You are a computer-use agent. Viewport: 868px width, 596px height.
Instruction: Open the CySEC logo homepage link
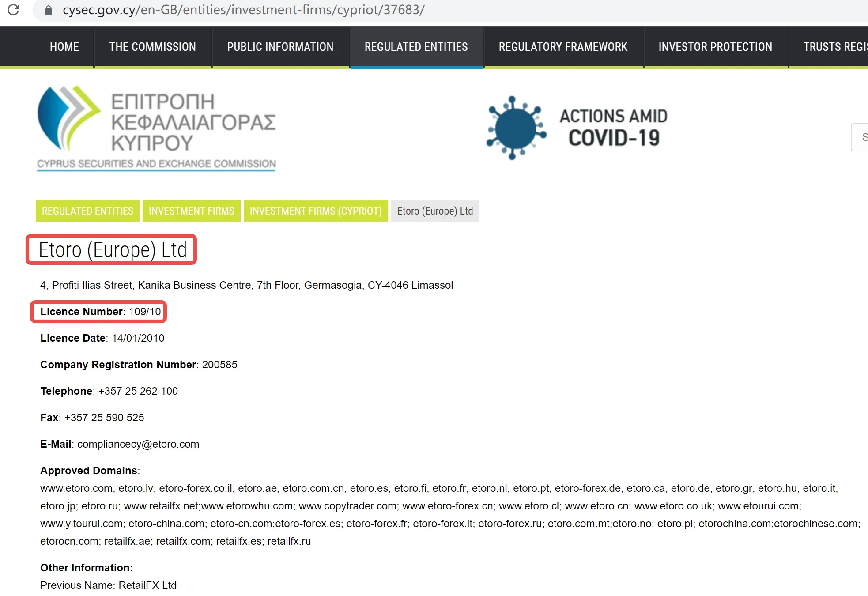pyautogui.click(x=156, y=128)
